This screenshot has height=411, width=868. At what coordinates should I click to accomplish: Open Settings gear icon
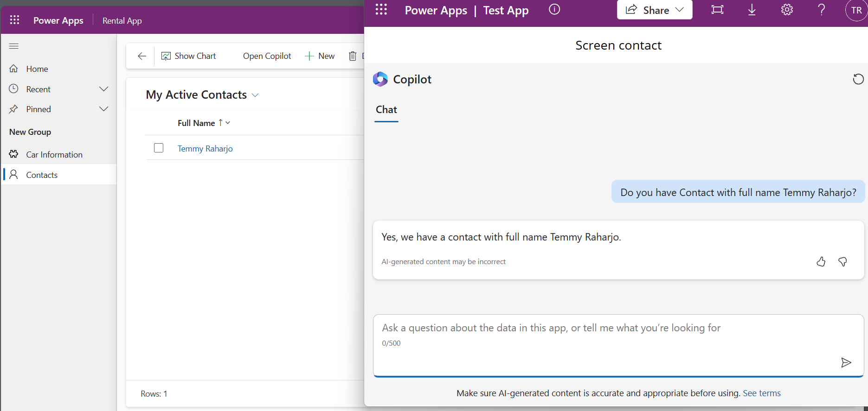(787, 10)
